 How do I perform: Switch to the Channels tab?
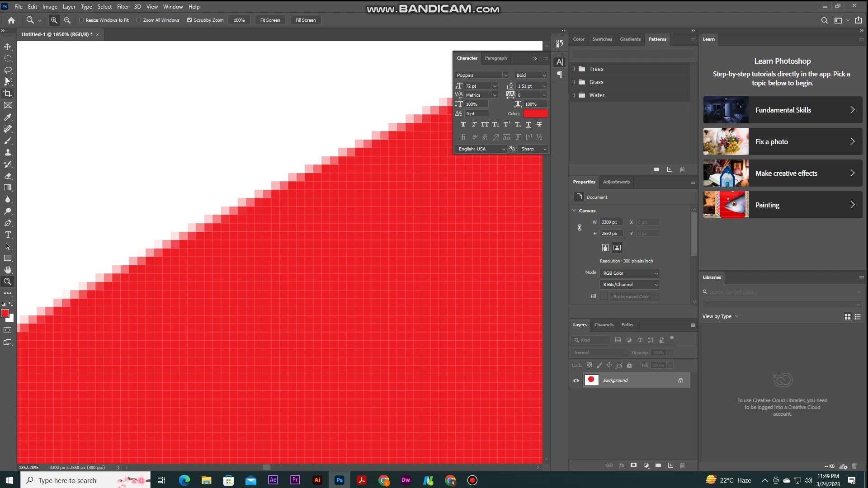(x=604, y=324)
